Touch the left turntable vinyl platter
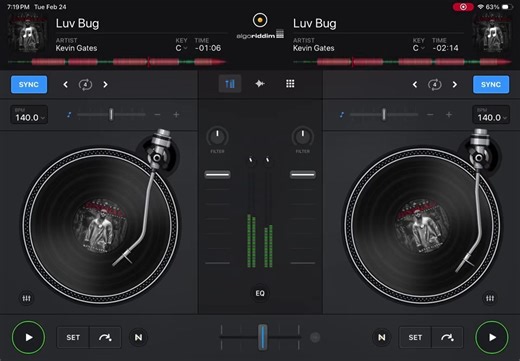This screenshot has height=361, width=520. pyautogui.click(x=100, y=226)
